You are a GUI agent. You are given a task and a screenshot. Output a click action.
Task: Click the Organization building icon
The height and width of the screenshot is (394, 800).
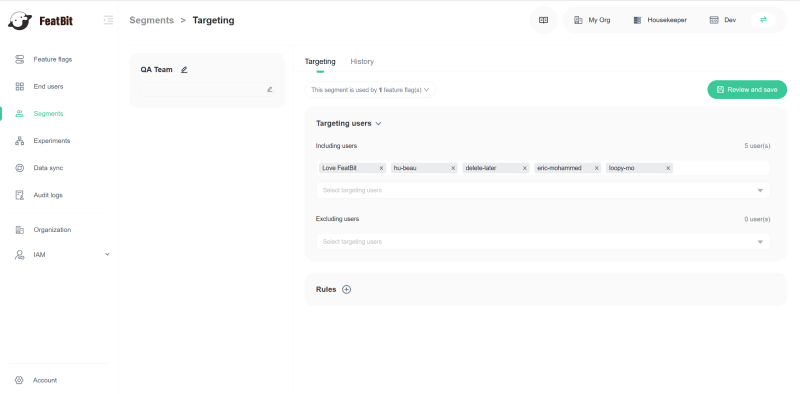19,230
